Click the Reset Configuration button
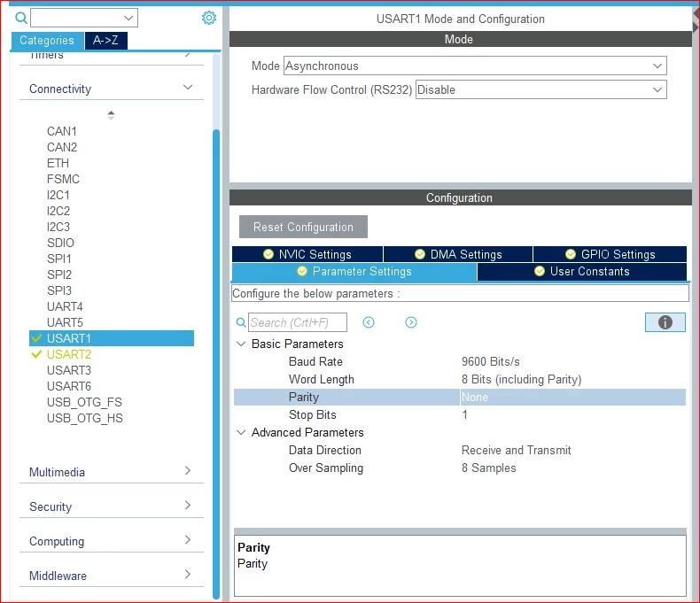The width and height of the screenshot is (700, 603). pyautogui.click(x=303, y=227)
